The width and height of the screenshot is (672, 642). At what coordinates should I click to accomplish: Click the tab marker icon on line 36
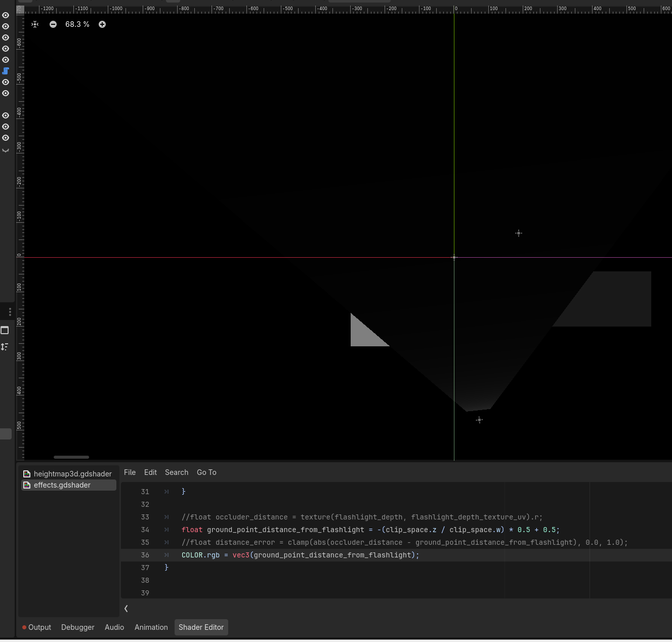(x=166, y=555)
